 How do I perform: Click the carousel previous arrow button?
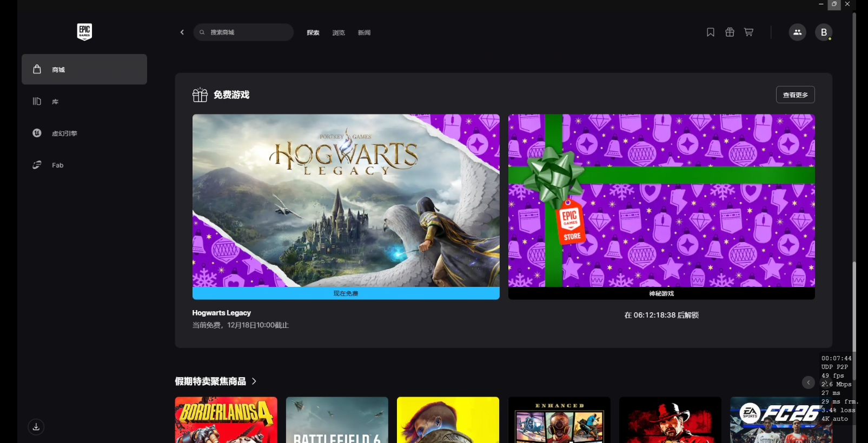[809, 382]
